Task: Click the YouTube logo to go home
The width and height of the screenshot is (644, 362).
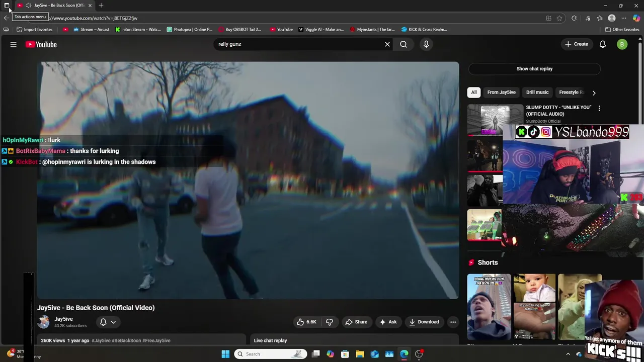Action: point(41,44)
